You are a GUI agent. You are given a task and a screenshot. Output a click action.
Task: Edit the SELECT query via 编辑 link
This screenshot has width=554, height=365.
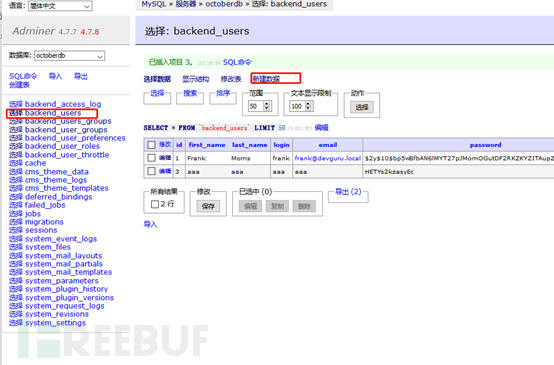click(321, 128)
